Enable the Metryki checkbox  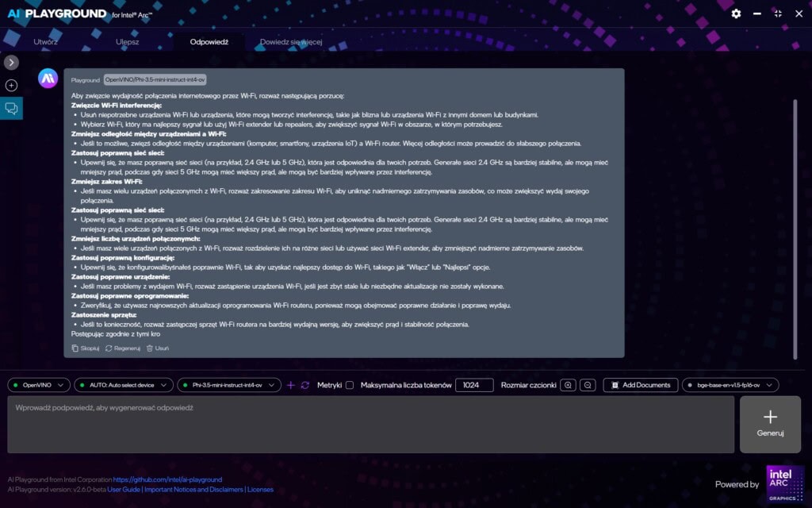[x=349, y=385]
